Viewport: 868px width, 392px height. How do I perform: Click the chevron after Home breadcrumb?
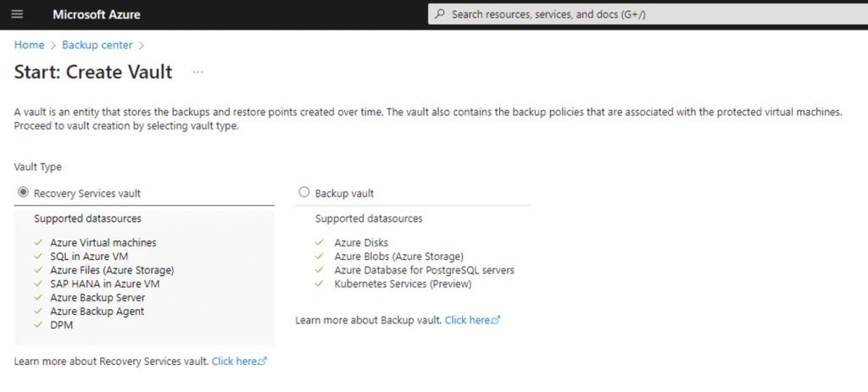[x=53, y=46]
